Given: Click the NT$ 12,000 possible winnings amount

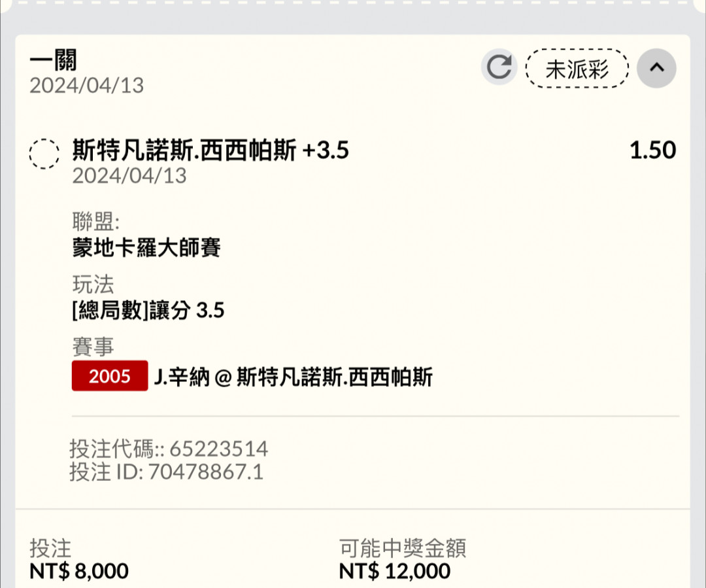Looking at the screenshot, I should (x=394, y=572).
